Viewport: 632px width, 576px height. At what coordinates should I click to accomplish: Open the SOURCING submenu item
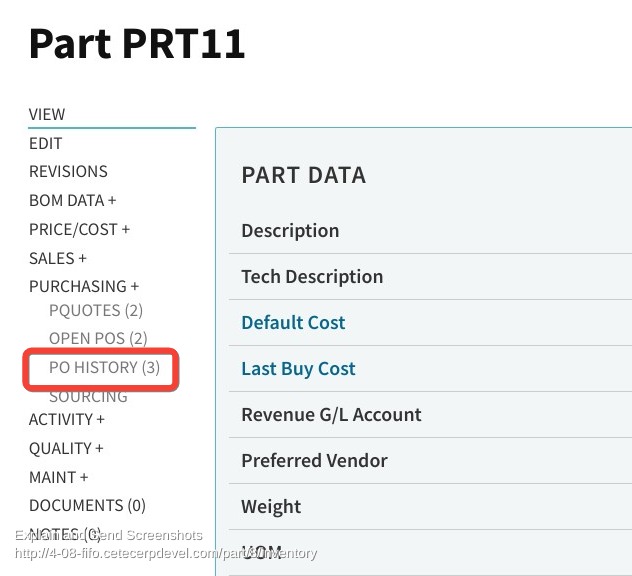point(88,397)
